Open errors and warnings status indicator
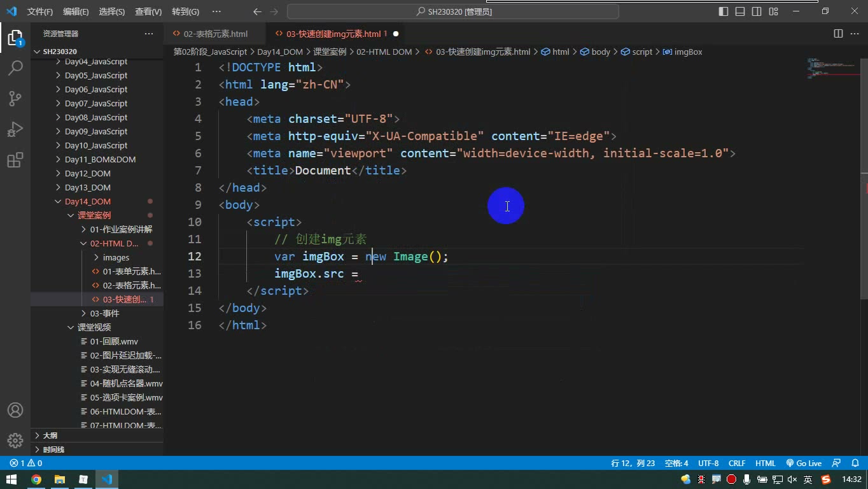Screen dimensions: 868x489 pos(26,464)
